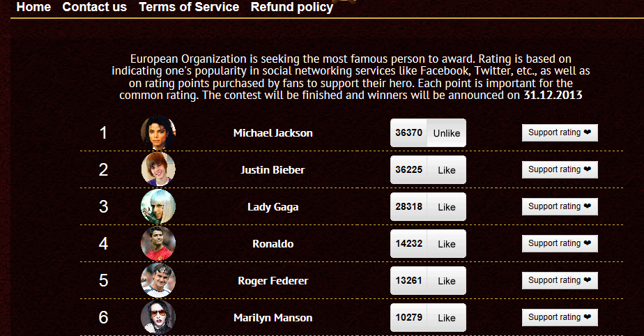644x336 pixels.
Task: Go to Contact us page
Action: coord(95,8)
